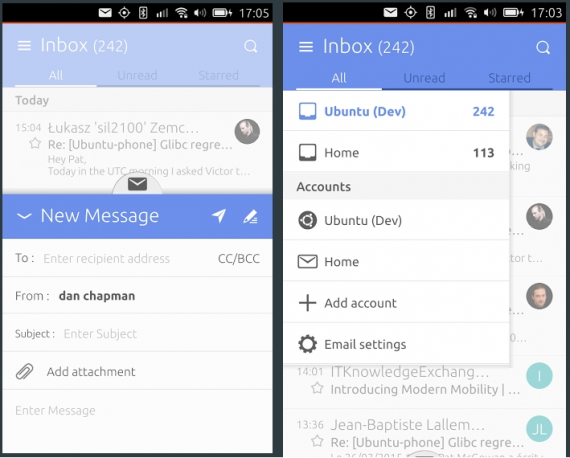Star the ITKnowledgeExchange message
Viewport: 570px width, 458px height.
click(x=317, y=388)
